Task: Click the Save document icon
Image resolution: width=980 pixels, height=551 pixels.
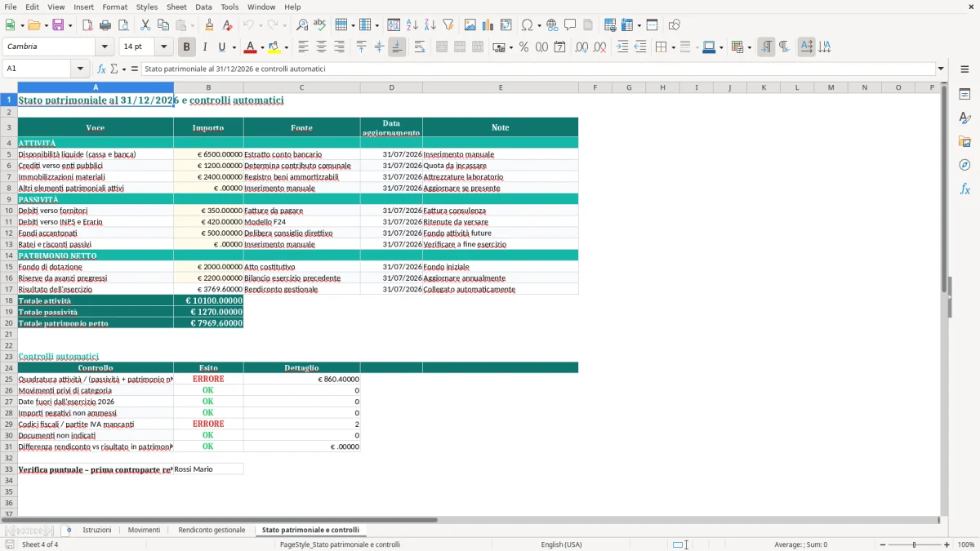Action: click(57, 25)
